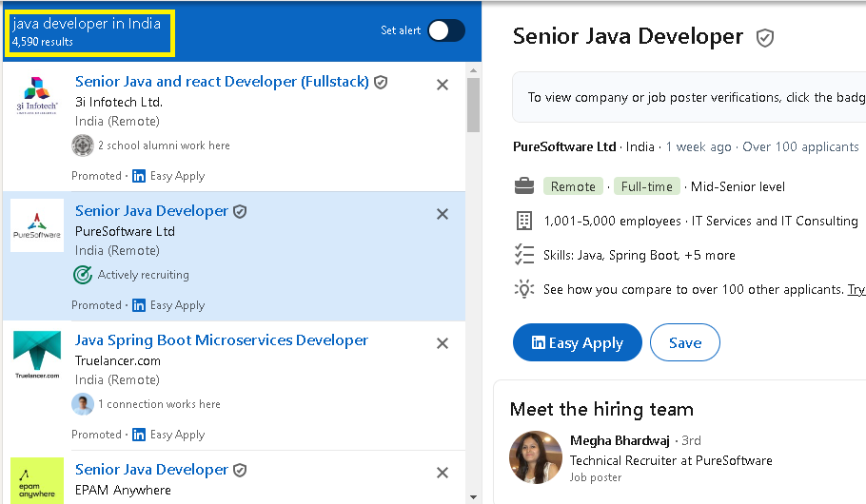
Task: Open Megha Bhardwaj's profile photo
Action: point(535,457)
